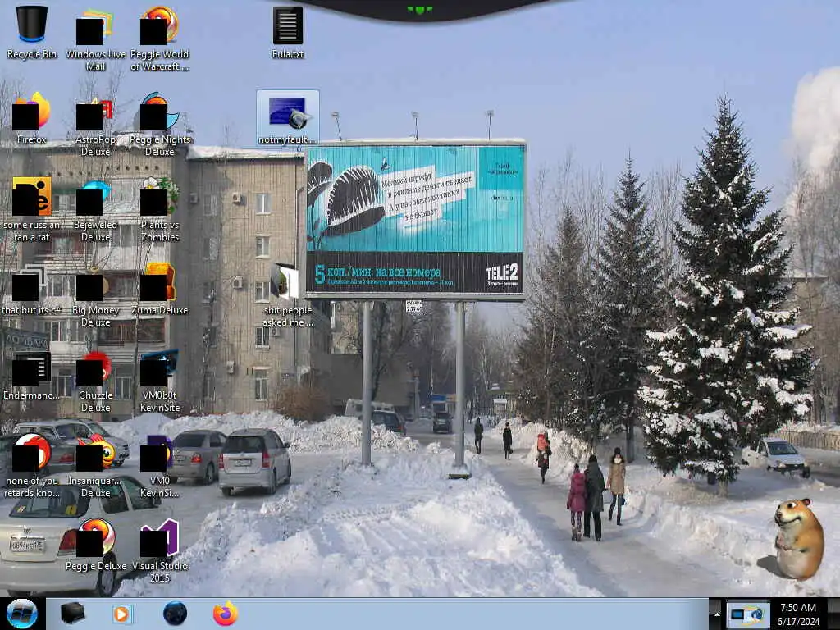Click the dark dock tab at screen top
840x630 pixels.
click(x=419, y=10)
